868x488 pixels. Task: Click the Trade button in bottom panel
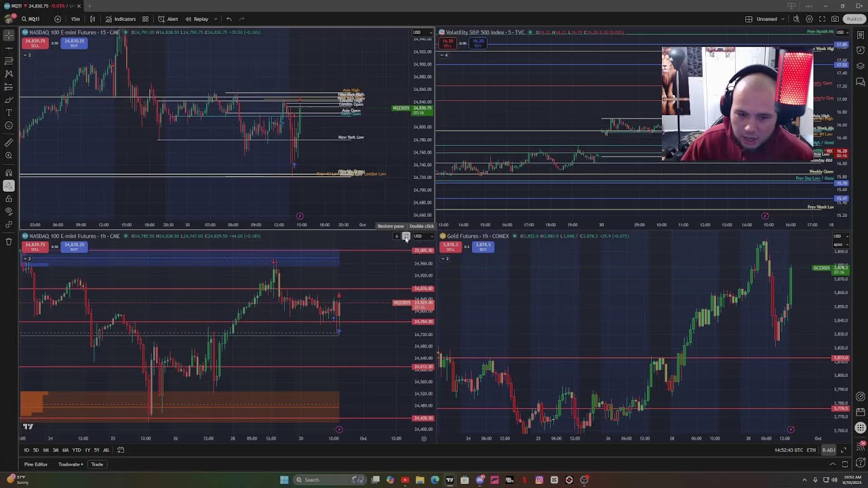click(x=97, y=464)
